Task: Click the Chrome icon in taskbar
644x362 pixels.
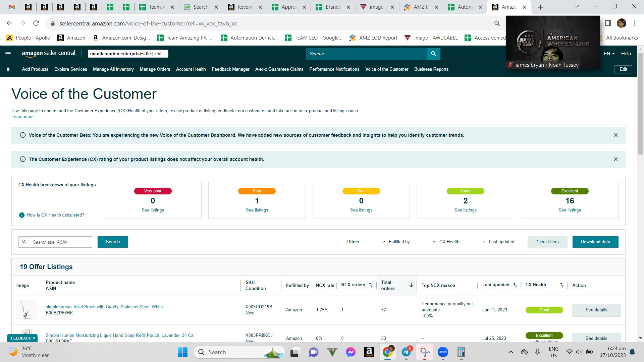Action: [388, 352]
